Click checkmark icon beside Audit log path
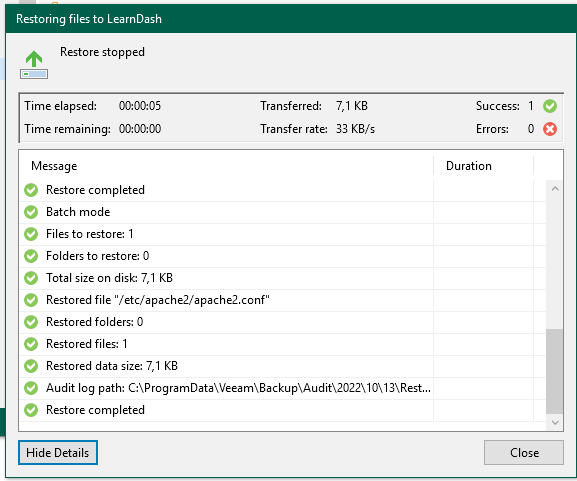 (x=31, y=388)
